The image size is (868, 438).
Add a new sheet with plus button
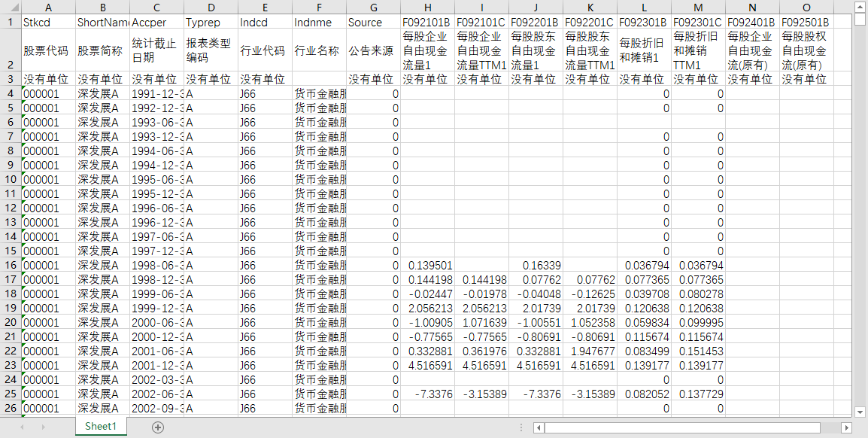[x=158, y=427]
